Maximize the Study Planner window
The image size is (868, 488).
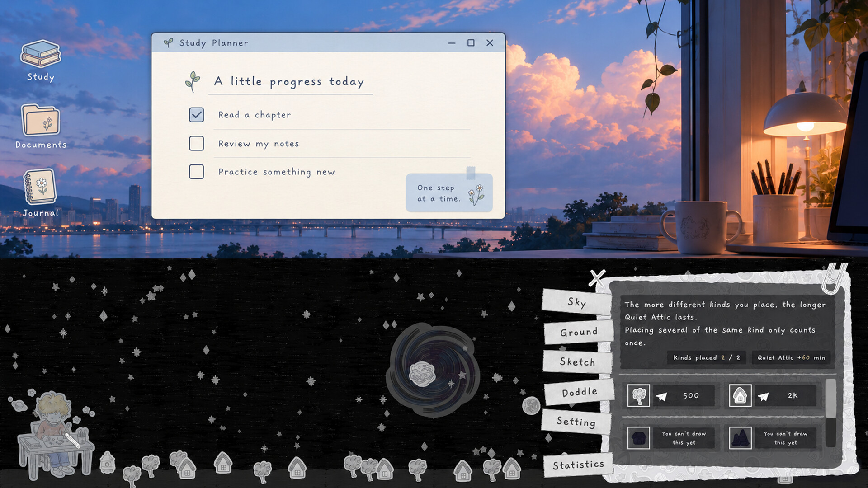pyautogui.click(x=471, y=43)
